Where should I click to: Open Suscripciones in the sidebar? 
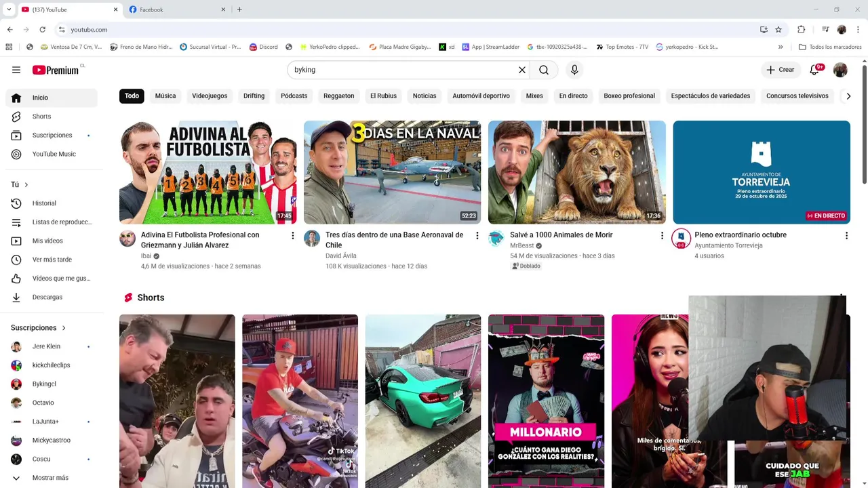click(x=52, y=136)
